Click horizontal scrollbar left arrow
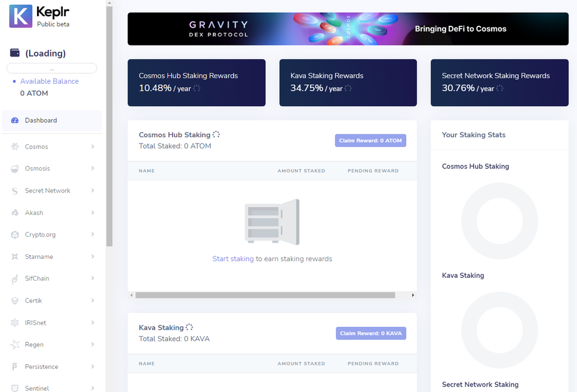This screenshot has height=392, width=577. coord(132,295)
